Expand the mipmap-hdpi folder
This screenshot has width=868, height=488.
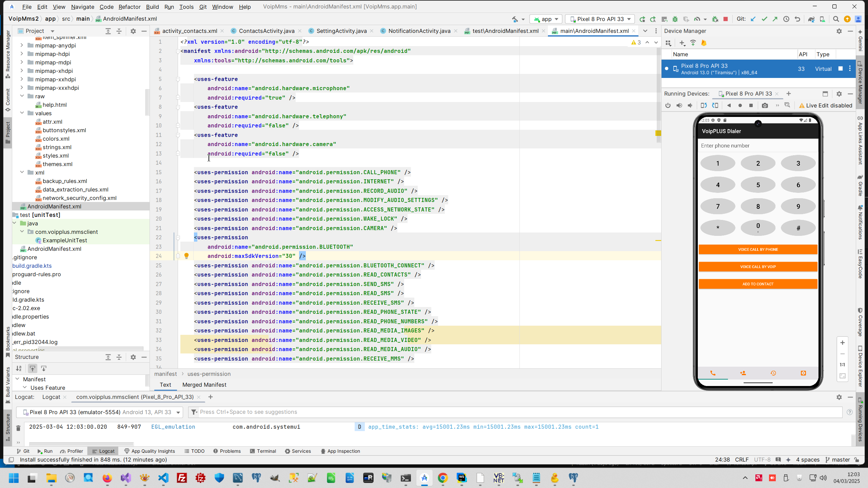tap(22, 54)
